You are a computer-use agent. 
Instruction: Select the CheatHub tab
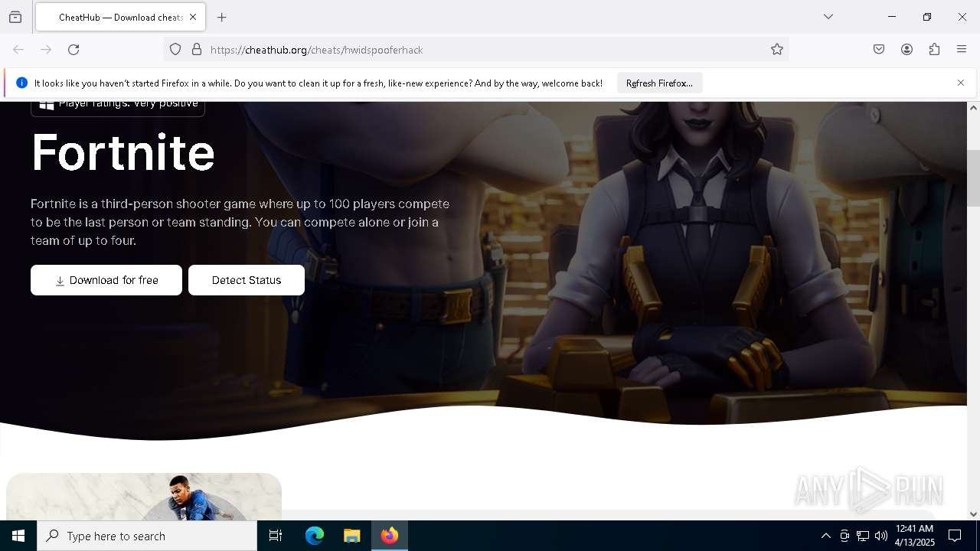(x=120, y=17)
